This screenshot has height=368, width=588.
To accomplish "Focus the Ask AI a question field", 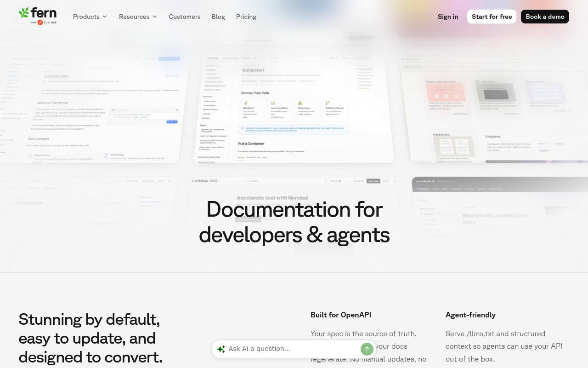I will point(292,349).
